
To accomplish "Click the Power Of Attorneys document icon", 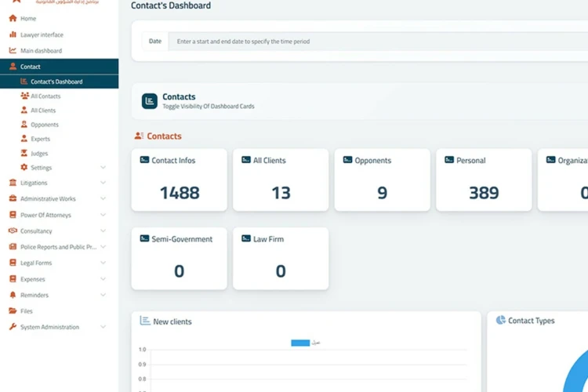I will [13, 215].
